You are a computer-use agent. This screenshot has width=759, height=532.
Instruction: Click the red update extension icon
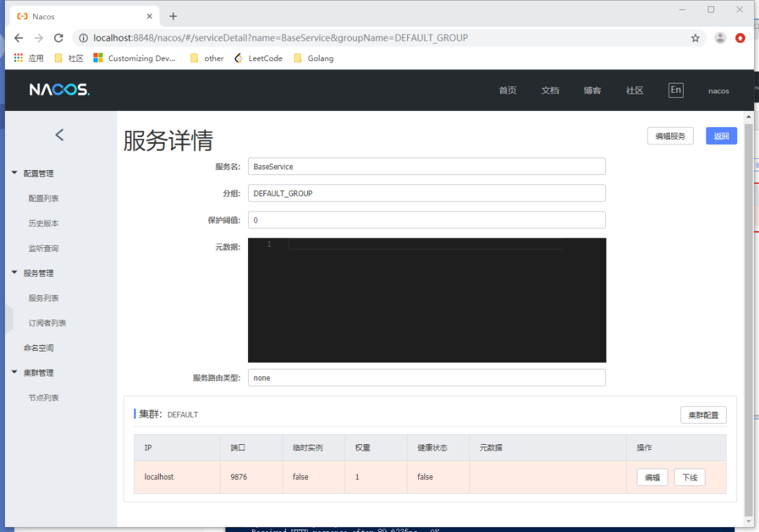[740, 38]
